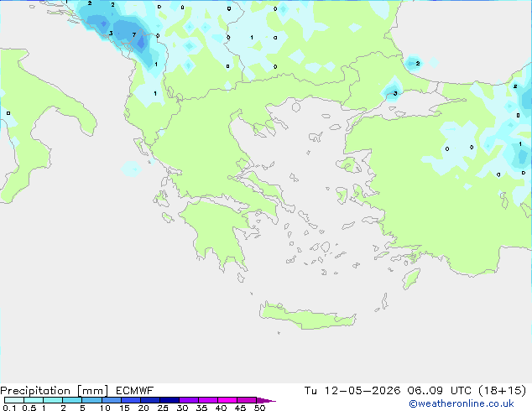532x411 pixels.
Task: Choose the 35–40 mm purple-magenta legend swatch
Action: (x=207, y=400)
